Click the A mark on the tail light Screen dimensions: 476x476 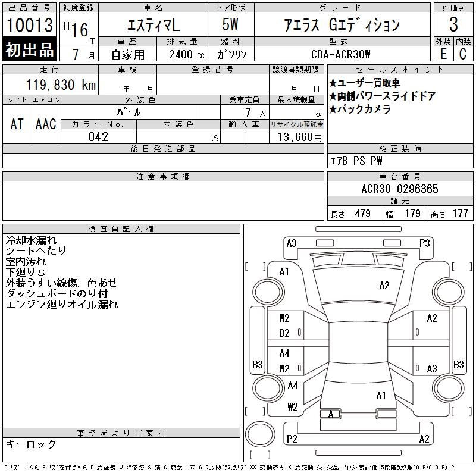[x=331, y=414]
